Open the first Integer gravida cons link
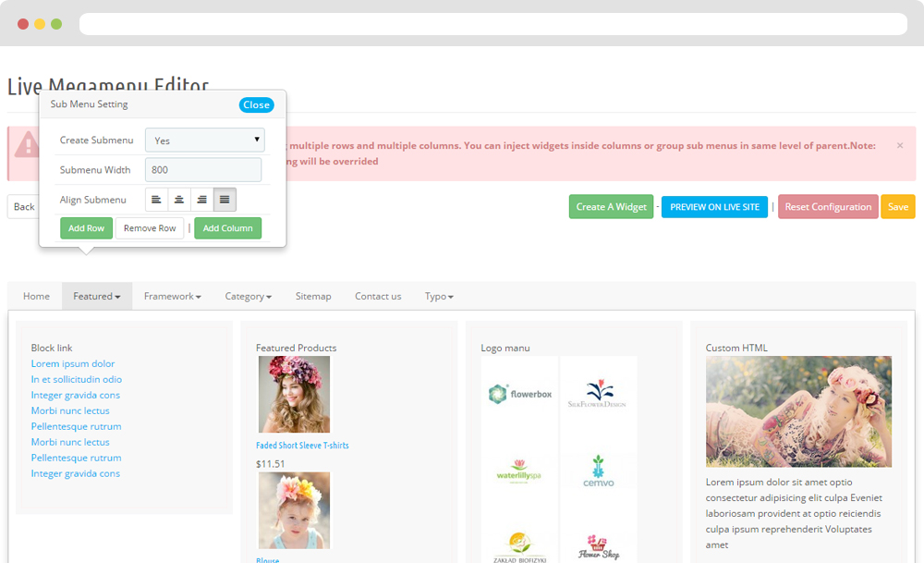Image resolution: width=924 pixels, height=563 pixels. pyautogui.click(x=76, y=395)
